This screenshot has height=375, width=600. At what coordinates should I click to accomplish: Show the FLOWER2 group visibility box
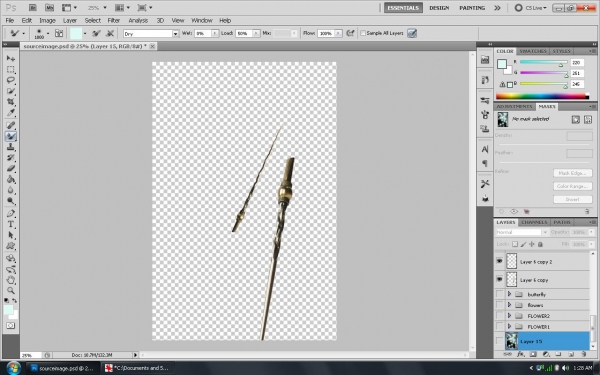[x=499, y=316]
